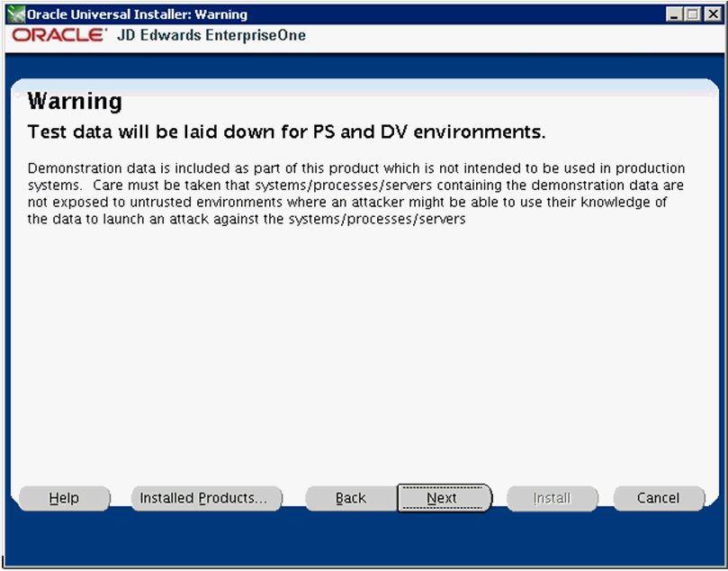Click the JD Edwards EnterpriseOne title
The image size is (728, 571).
click(x=211, y=35)
